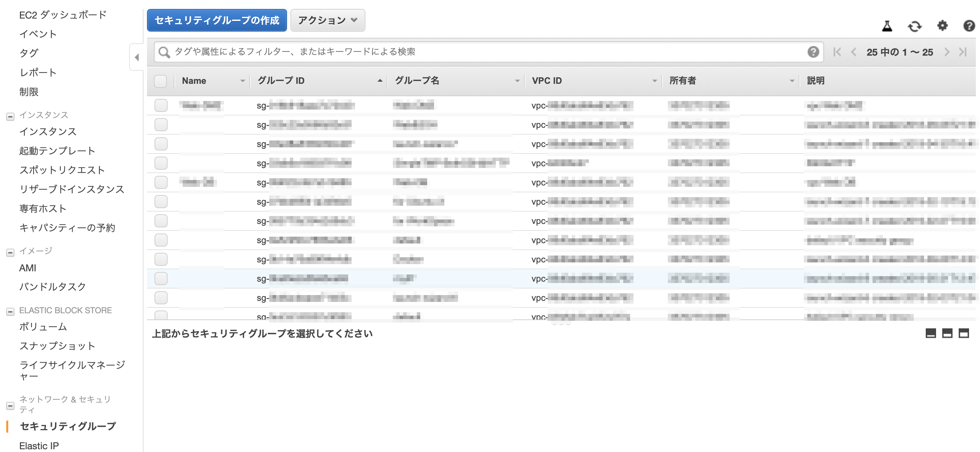Jump to last page arrow

click(962, 52)
